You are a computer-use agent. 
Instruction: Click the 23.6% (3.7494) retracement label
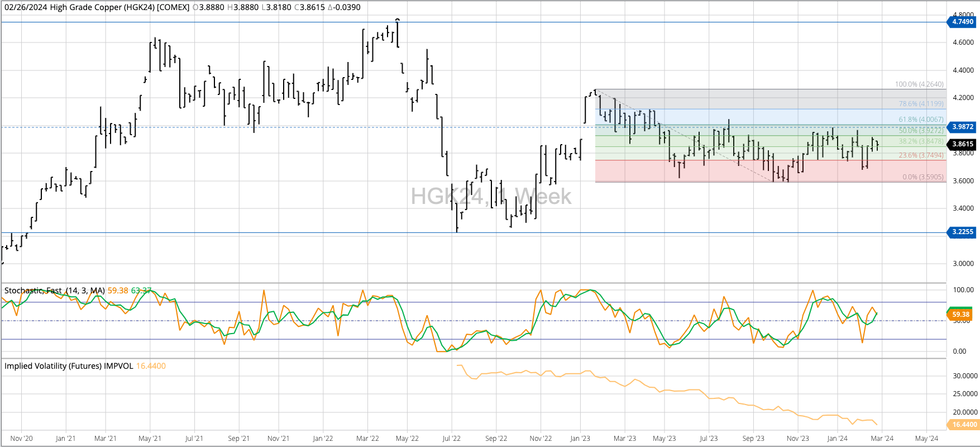coord(921,155)
